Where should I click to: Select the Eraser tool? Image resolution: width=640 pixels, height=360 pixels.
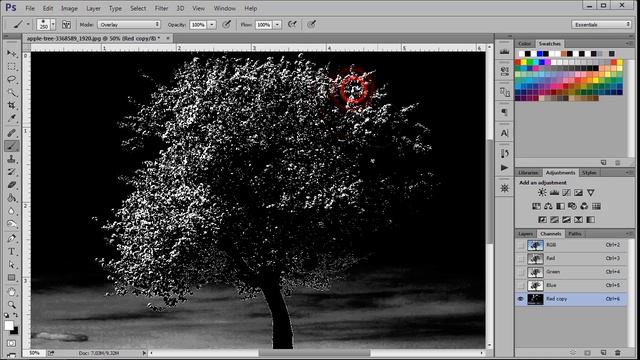click(x=11, y=185)
